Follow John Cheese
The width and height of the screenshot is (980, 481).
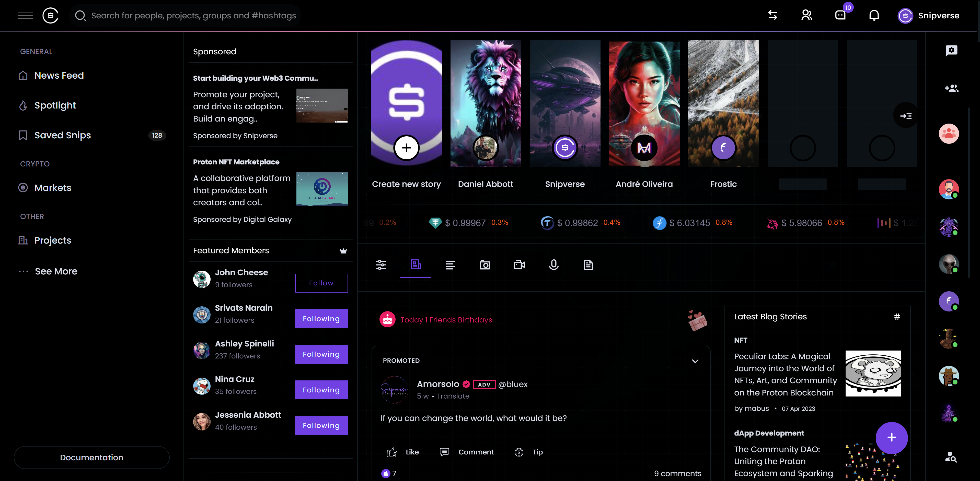pos(321,283)
